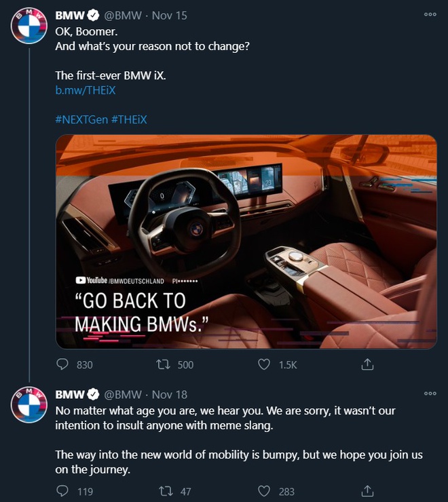Reply to the Nov 18 apology tweet

point(63,491)
